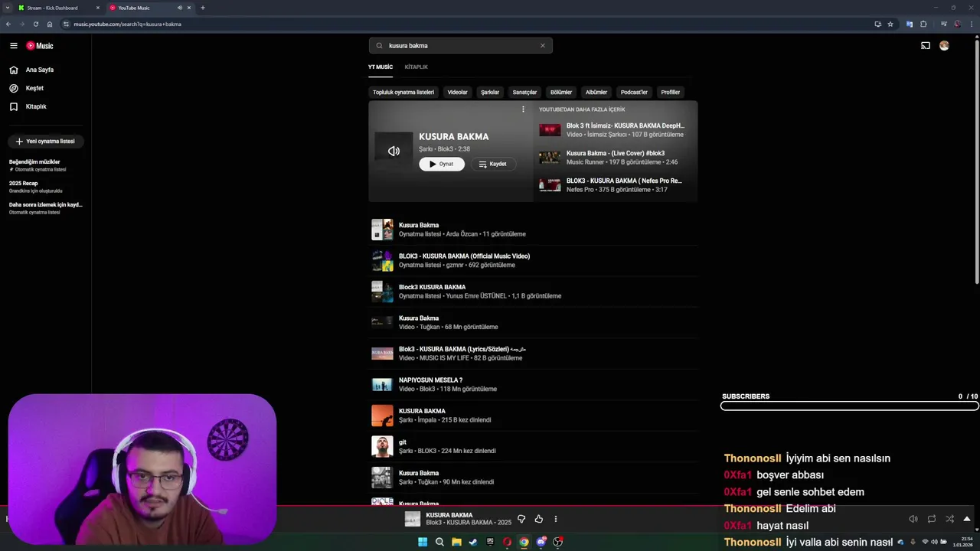The height and width of the screenshot is (551, 980).
Task: Click the YouTube Music logo
Action: [x=40, y=46]
